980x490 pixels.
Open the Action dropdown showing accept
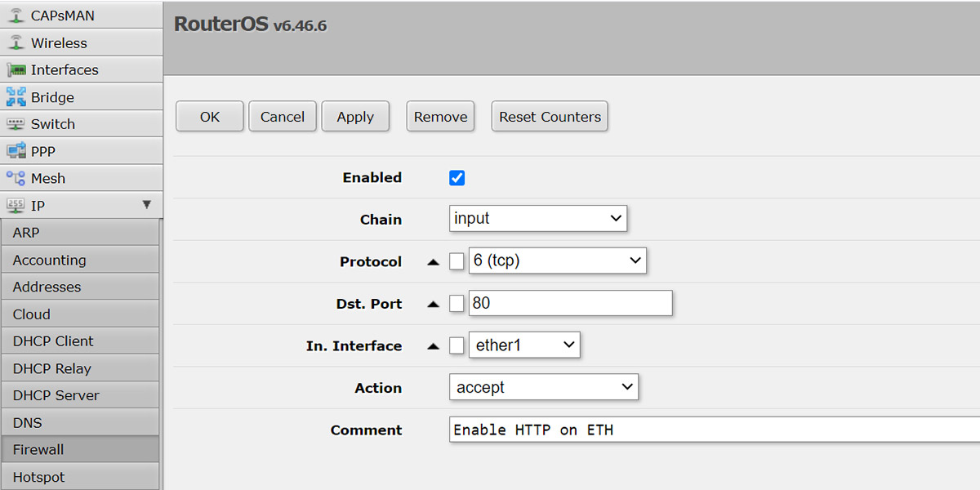click(543, 387)
